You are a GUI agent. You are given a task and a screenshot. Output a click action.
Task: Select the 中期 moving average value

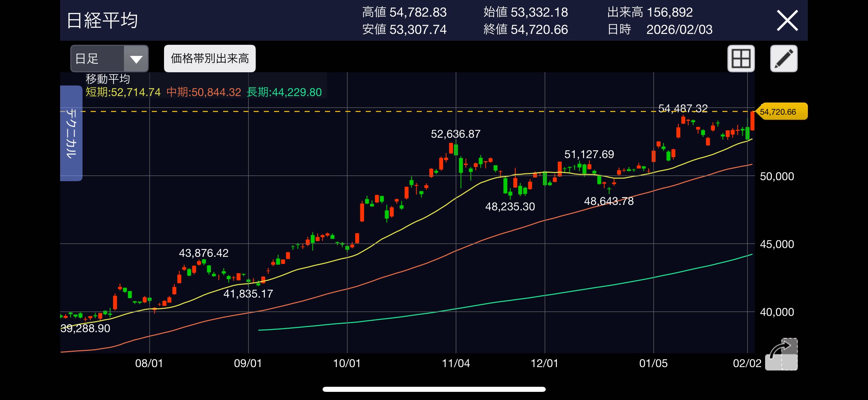[x=204, y=92]
